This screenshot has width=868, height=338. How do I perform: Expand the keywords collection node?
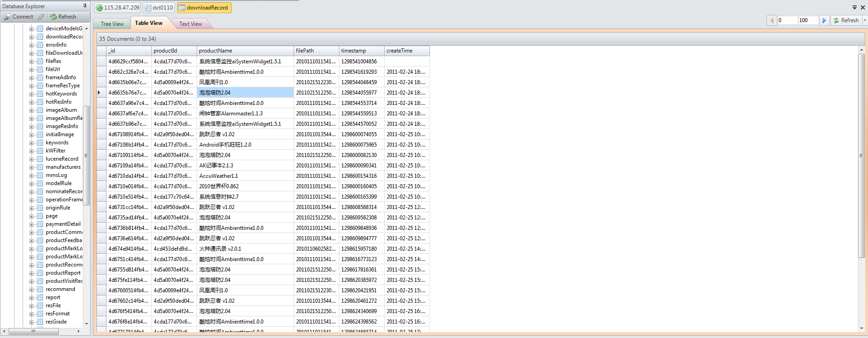pyautogui.click(x=32, y=143)
